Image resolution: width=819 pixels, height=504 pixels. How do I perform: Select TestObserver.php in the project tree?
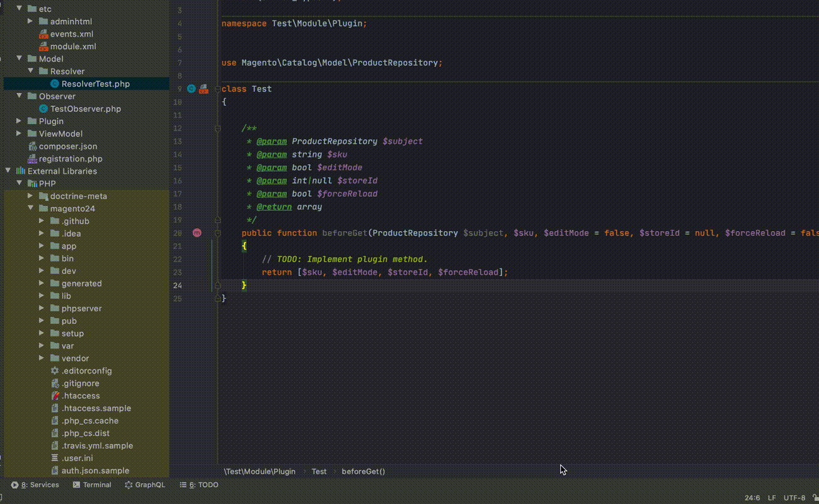(x=85, y=109)
